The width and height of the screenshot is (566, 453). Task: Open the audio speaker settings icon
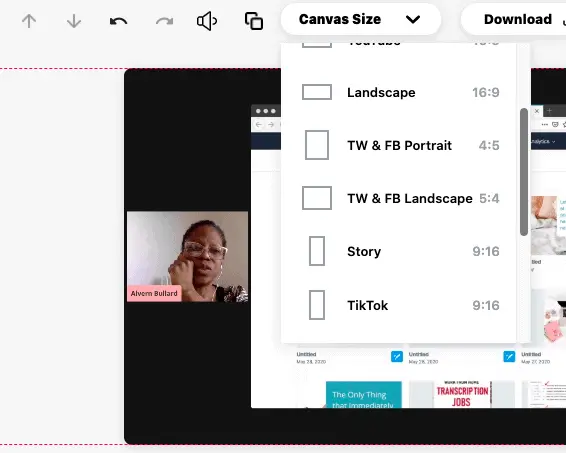[x=207, y=21]
